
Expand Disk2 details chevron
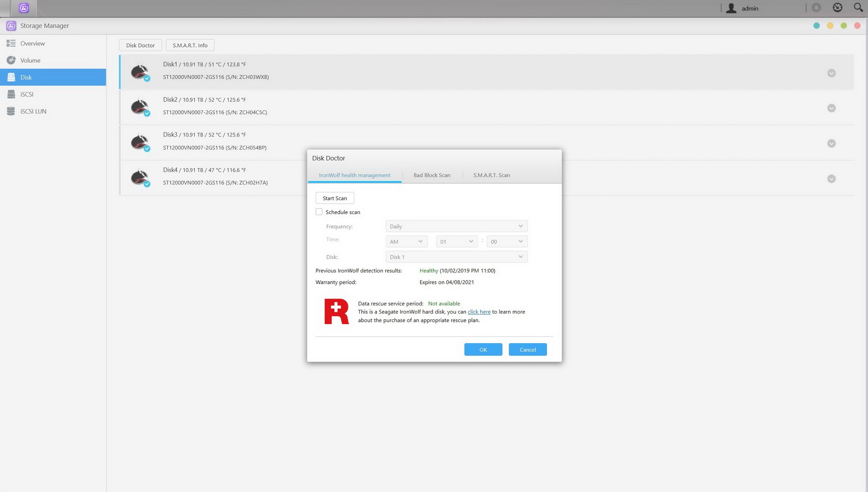[831, 108]
